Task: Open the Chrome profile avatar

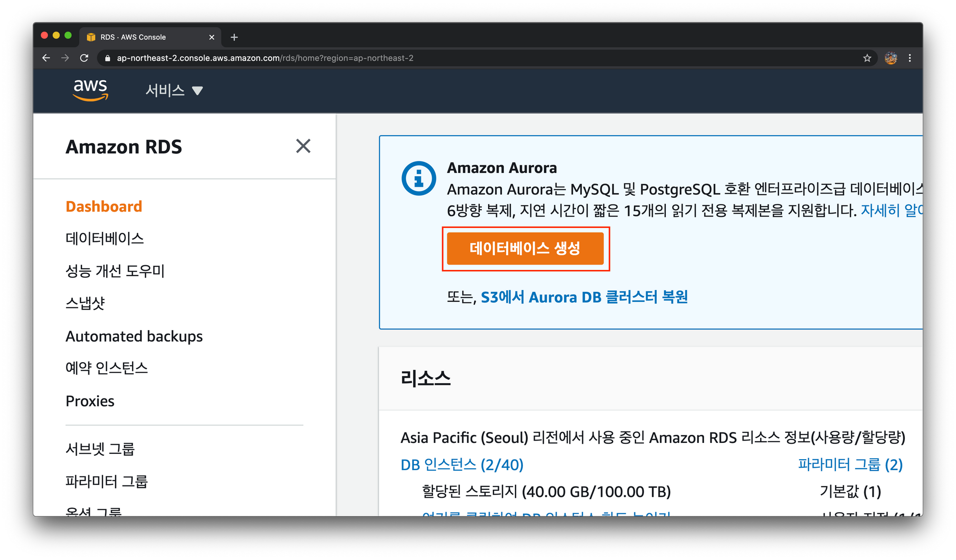Action: coord(891,58)
